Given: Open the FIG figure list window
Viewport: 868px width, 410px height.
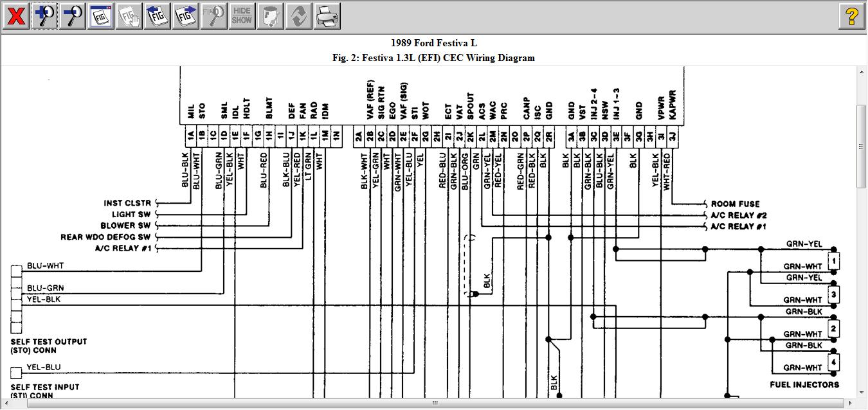Looking at the screenshot, I should [x=100, y=15].
